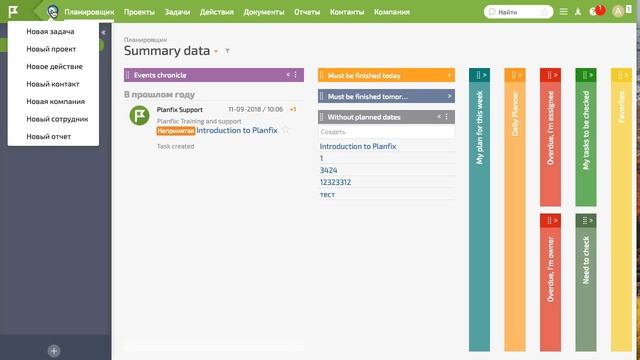
Task: Open the Контакты tab
Action: point(347,12)
